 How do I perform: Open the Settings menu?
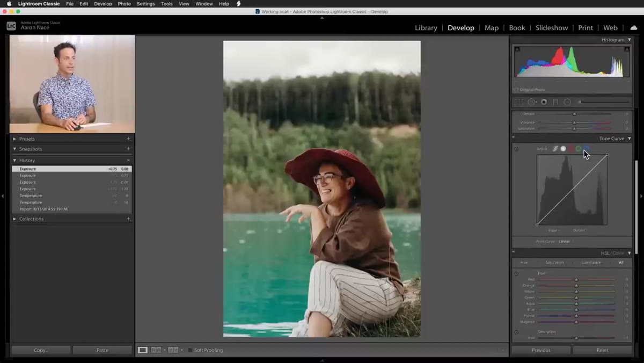click(145, 4)
